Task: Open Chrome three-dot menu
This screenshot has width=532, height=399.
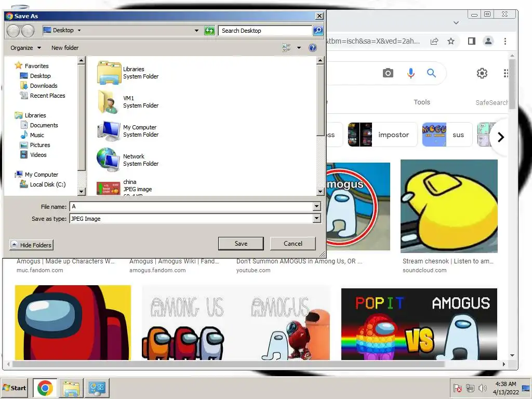Action: coord(505,42)
